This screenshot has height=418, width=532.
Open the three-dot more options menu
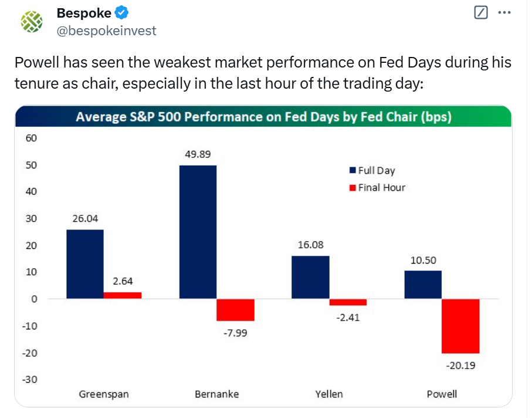[504, 12]
